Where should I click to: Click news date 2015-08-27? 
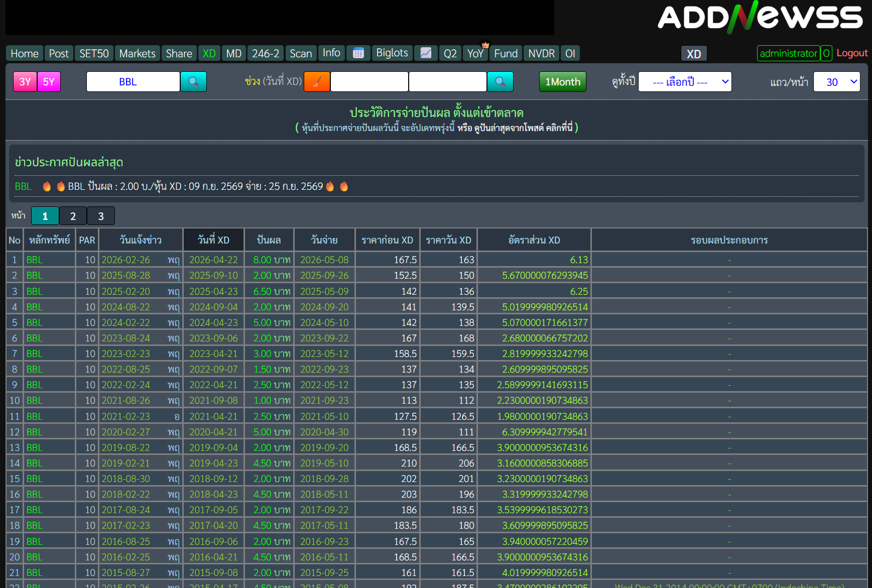click(126, 572)
